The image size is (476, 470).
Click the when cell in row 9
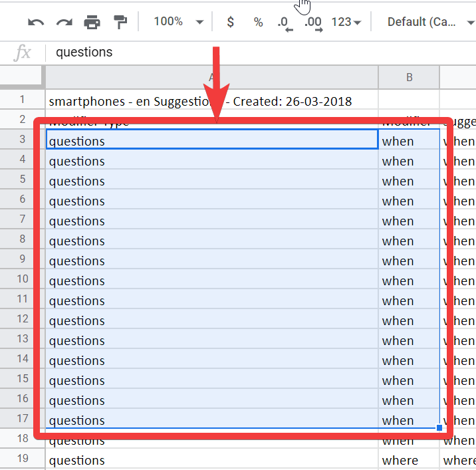(x=409, y=259)
